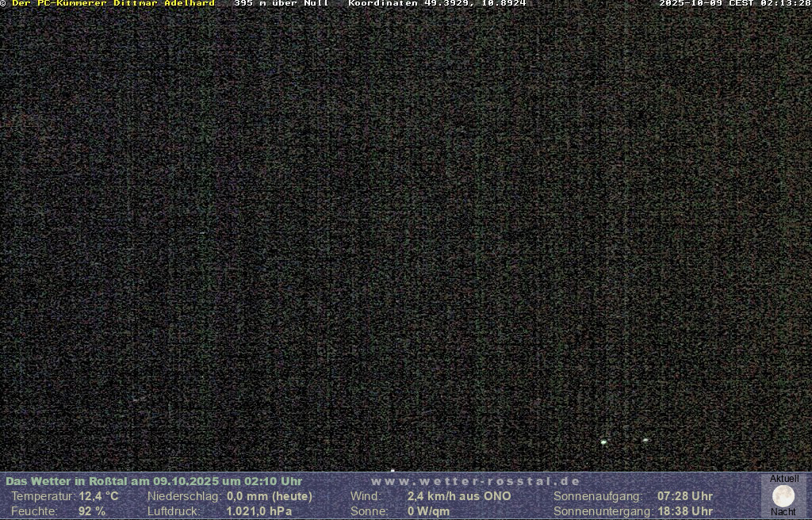The width and height of the screenshot is (812, 520).
Task: Click the copyright symbol in the header
Action: pyautogui.click(x=3, y=3)
